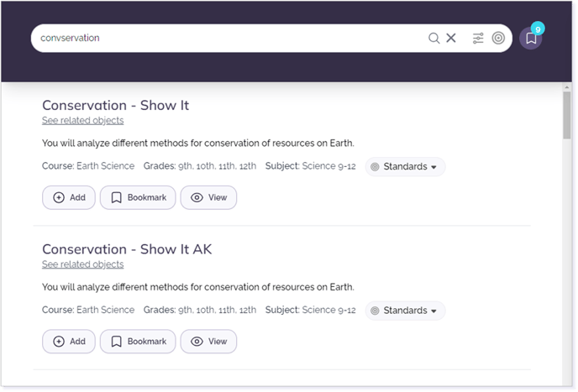Click the magnifying glass search icon

[x=433, y=38]
